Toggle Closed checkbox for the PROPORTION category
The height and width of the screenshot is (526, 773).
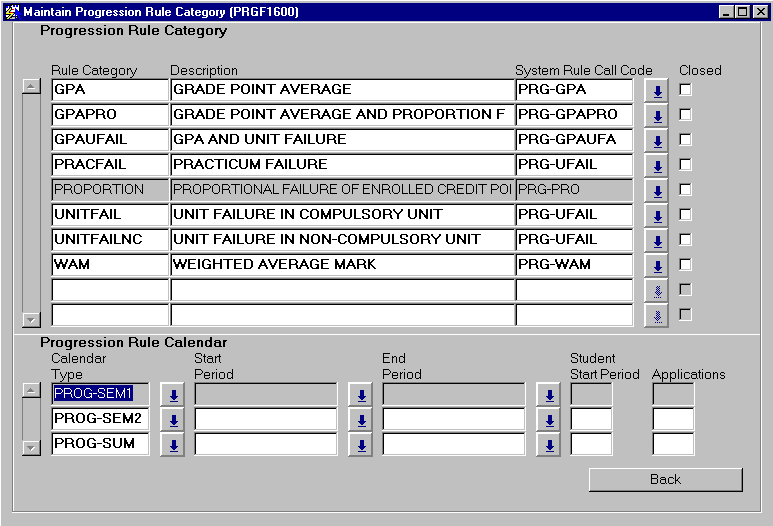[685, 190]
